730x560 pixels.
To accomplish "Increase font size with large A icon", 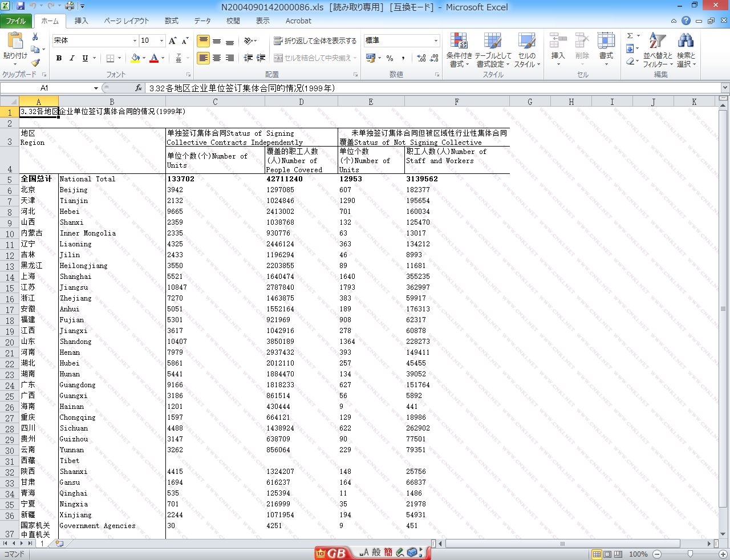I will click(172, 40).
